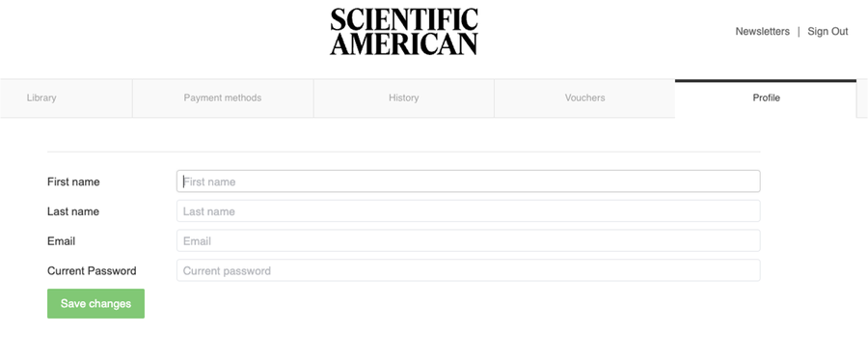
Task: Open the Newsletters link
Action: [x=762, y=32]
